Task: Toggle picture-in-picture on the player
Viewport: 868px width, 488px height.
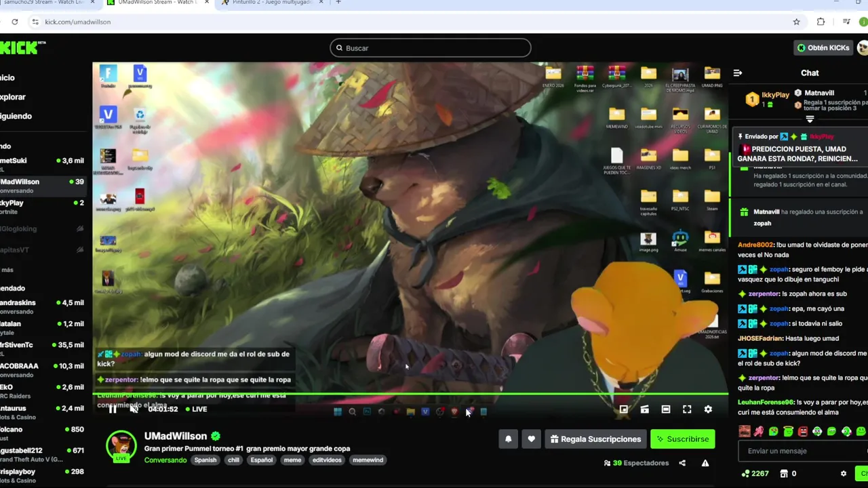Action: pos(623,409)
